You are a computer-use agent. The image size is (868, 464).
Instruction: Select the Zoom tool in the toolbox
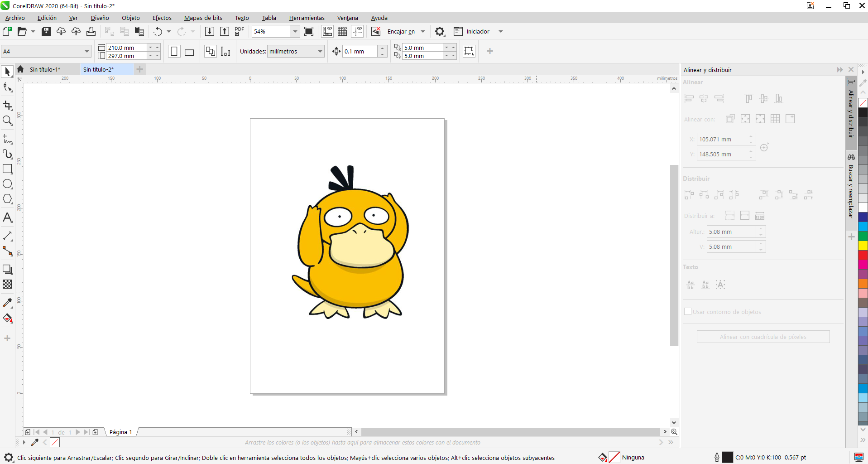click(8, 121)
